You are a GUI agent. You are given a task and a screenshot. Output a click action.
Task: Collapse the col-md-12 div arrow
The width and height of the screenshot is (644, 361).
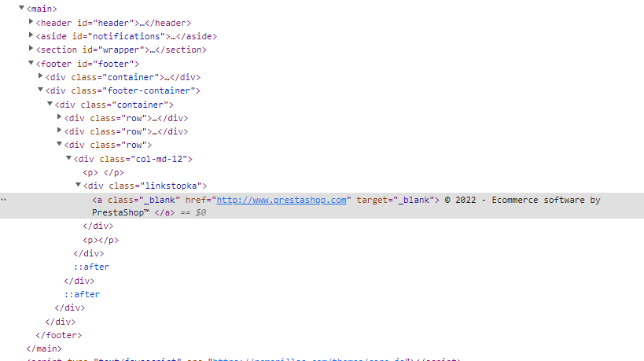pyautogui.click(x=68, y=158)
